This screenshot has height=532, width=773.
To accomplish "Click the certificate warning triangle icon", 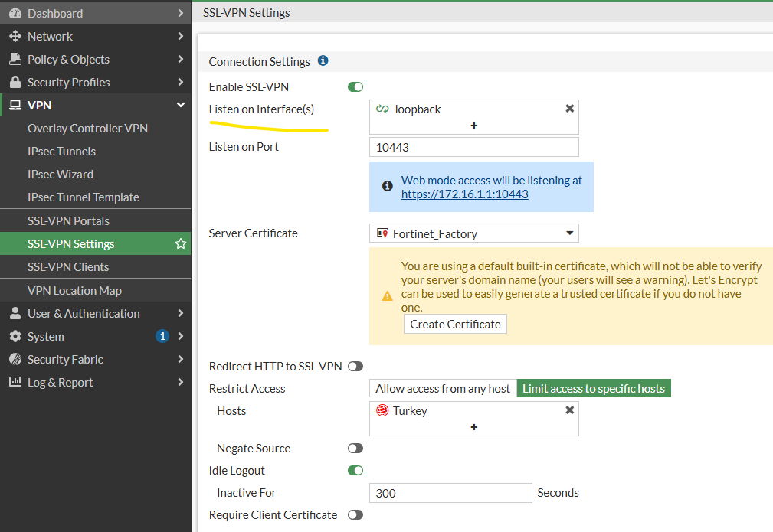I will coord(388,295).
